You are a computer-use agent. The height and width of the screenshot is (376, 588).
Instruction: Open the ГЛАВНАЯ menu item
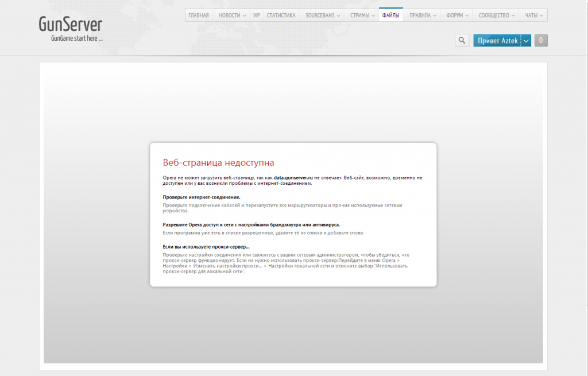[199, 15]
